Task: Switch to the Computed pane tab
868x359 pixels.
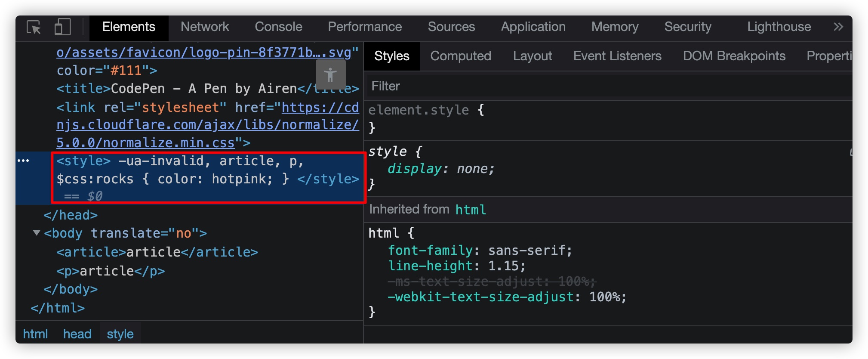Action: coord(461,56)
